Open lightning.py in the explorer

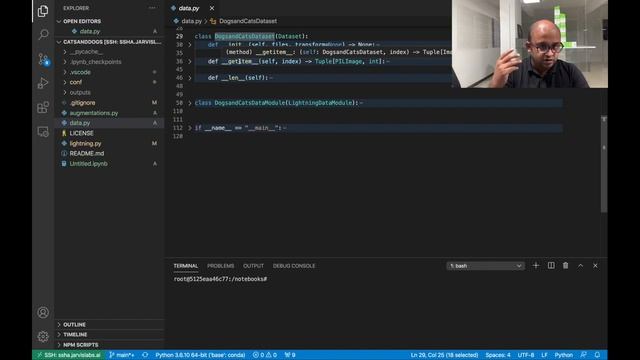pos(85,144)
